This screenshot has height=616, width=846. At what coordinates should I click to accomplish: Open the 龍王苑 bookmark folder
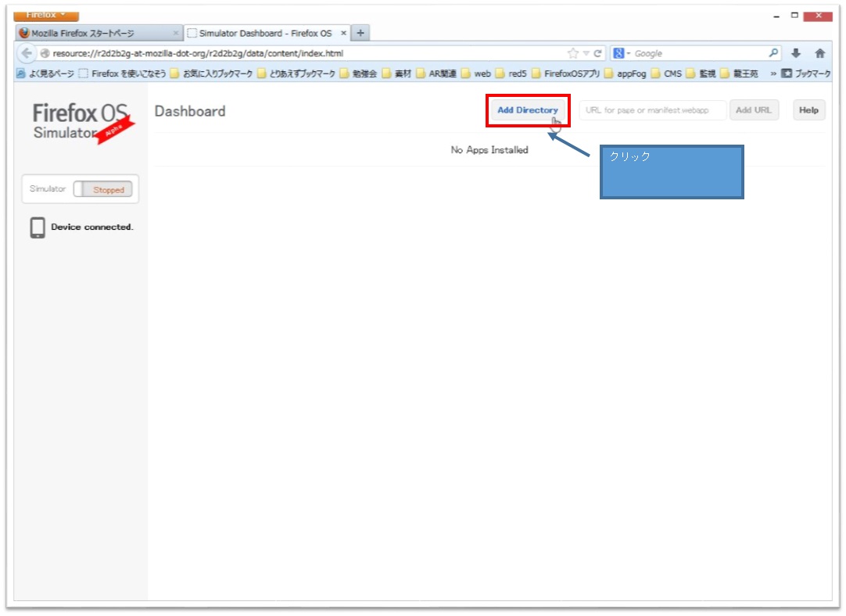click(739, 73)
